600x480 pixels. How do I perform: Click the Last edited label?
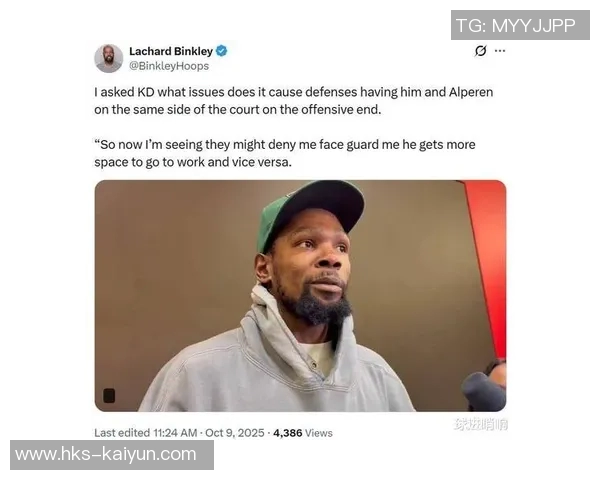tap(122, 433)
